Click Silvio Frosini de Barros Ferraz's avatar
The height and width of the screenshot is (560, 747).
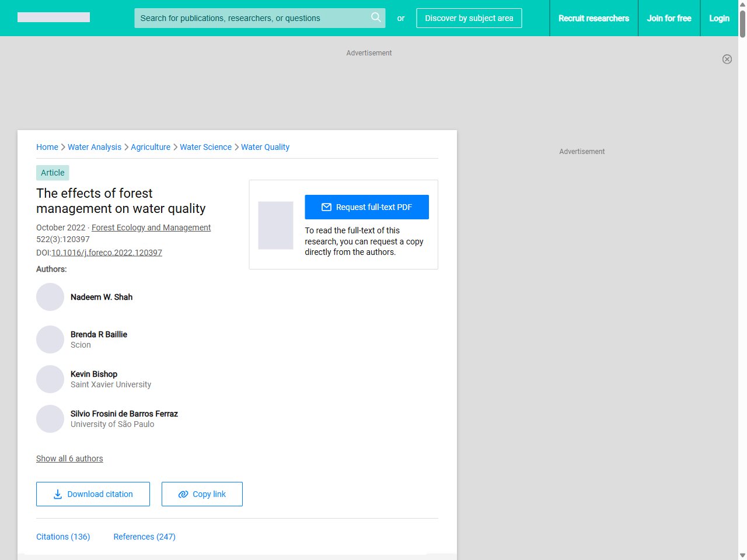coord(50,419)
